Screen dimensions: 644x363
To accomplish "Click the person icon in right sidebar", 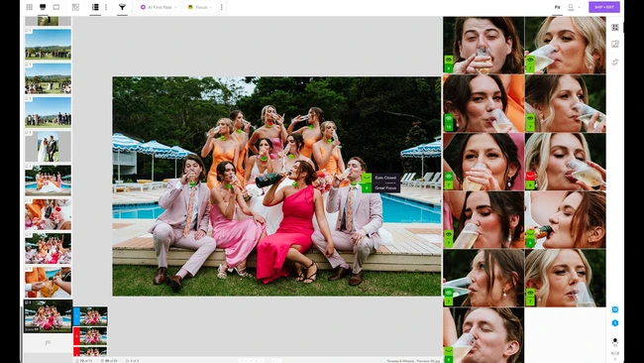I will click(x=615, y=341).
